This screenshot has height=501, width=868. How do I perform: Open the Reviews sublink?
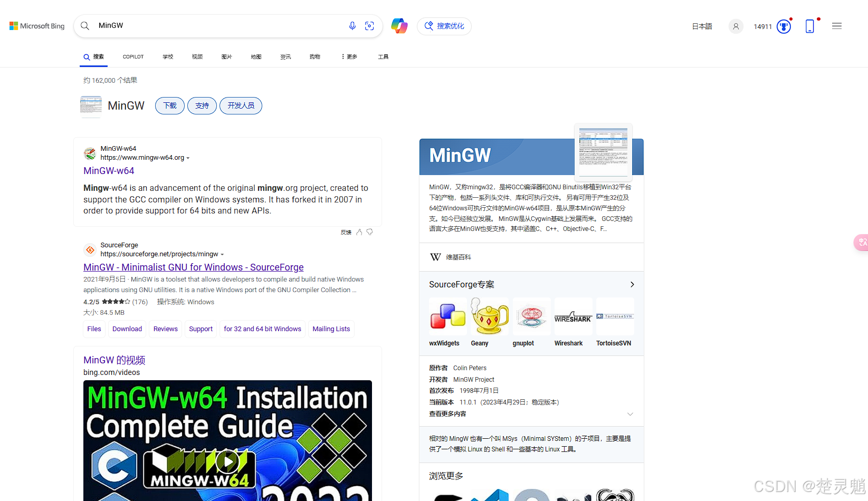(166, 329)
